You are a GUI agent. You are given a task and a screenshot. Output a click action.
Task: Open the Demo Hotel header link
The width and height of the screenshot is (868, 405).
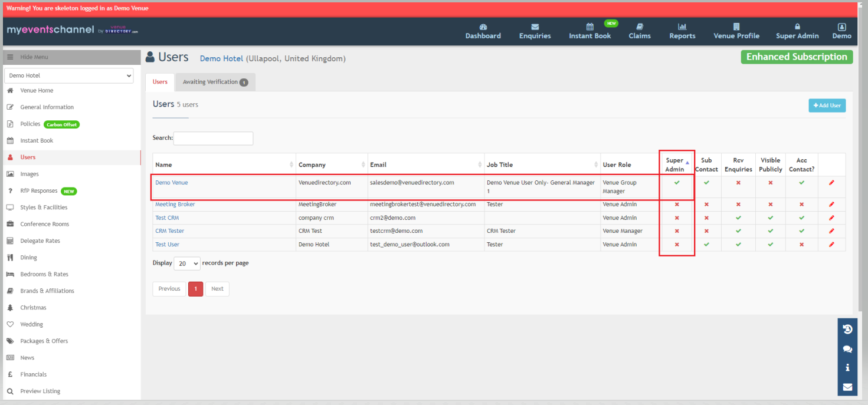click(221, 58)
